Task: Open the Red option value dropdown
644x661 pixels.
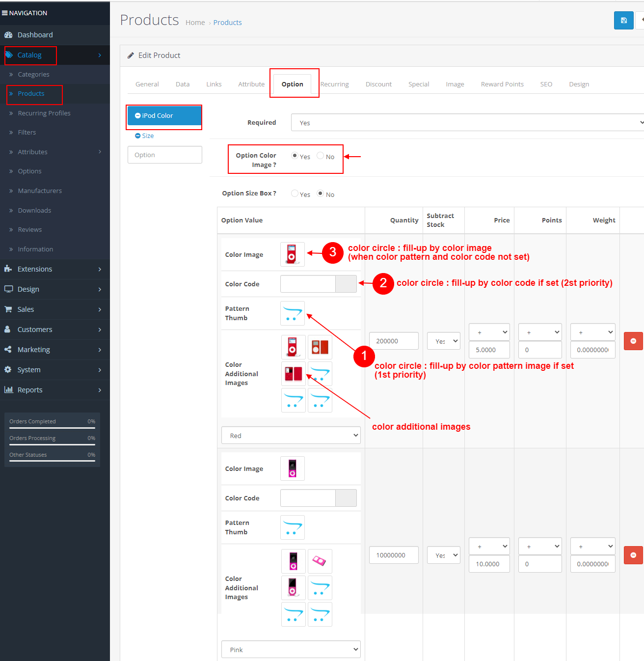Action: pos(291,436)
